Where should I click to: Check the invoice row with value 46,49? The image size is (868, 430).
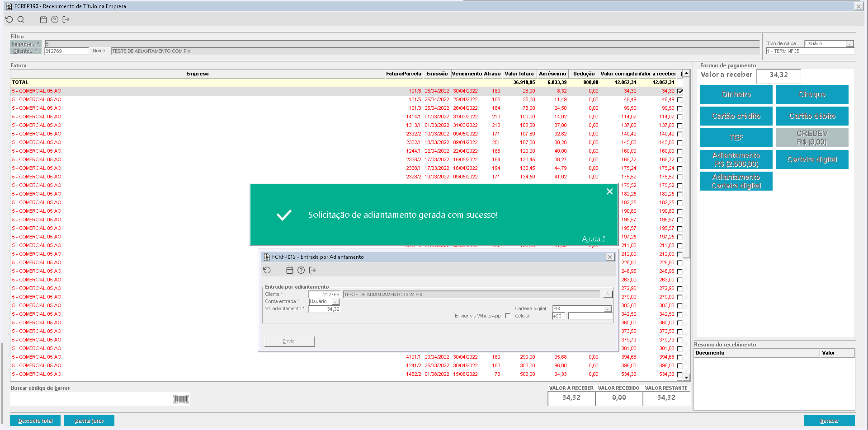(680, 100)
